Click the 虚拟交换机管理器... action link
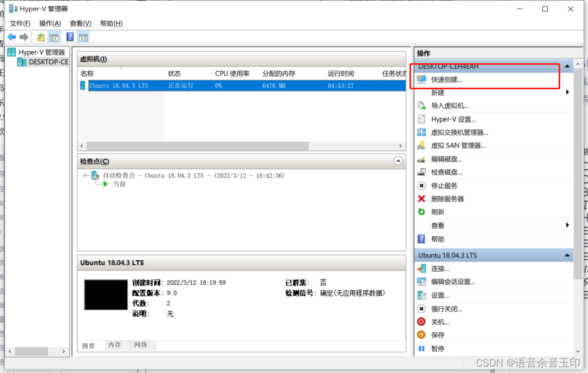 460,132
